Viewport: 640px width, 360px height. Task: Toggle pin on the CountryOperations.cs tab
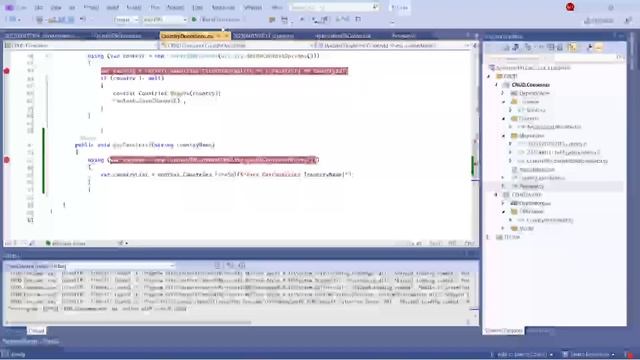(219, 36)
